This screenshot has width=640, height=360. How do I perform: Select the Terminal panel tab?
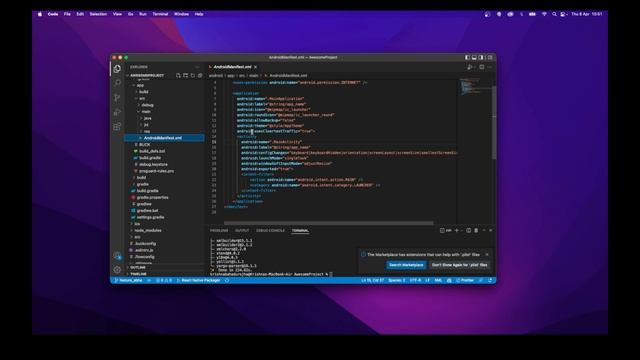[x=300, y=231]
